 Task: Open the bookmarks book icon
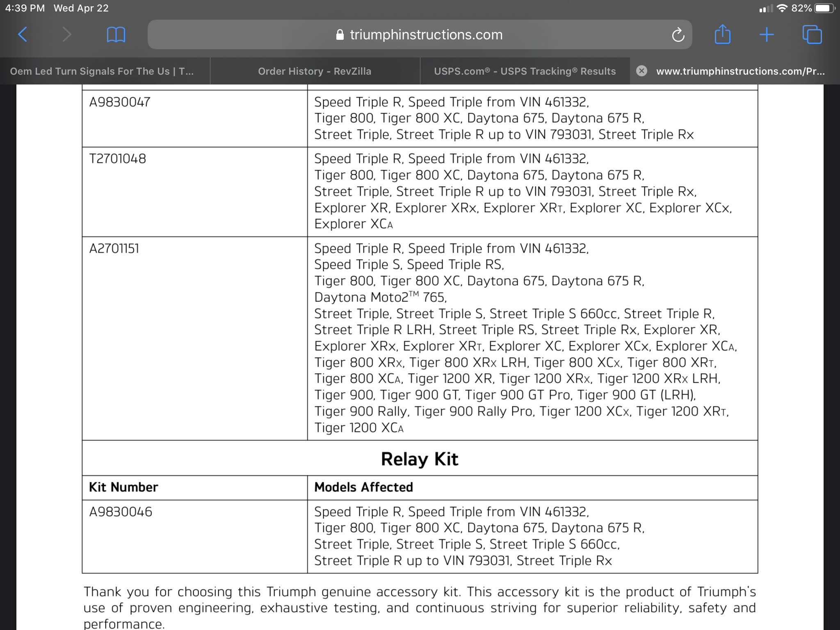coord(116,34)
